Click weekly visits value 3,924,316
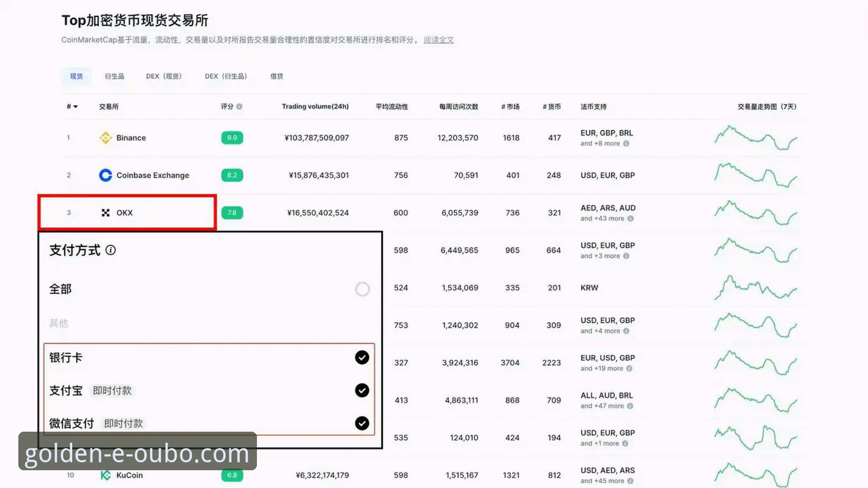 460,362
